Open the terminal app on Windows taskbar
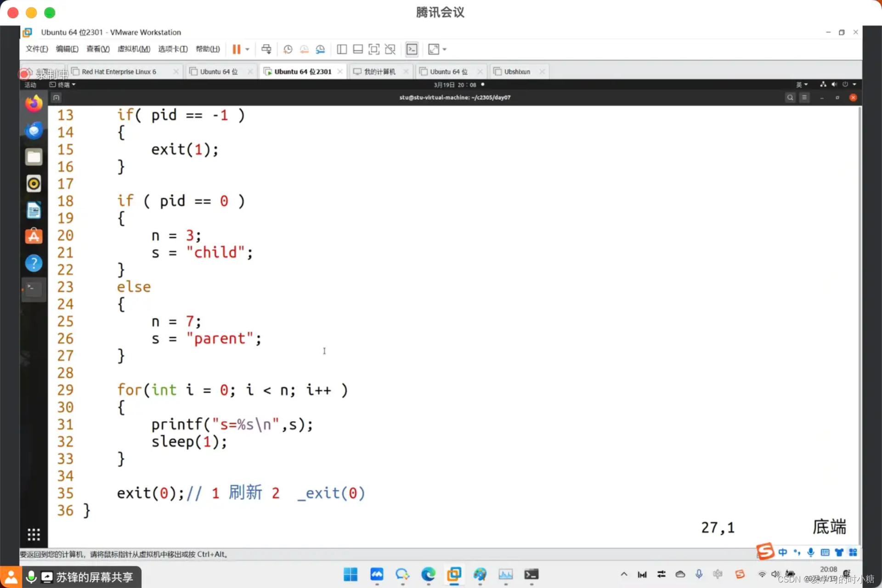 531,574
